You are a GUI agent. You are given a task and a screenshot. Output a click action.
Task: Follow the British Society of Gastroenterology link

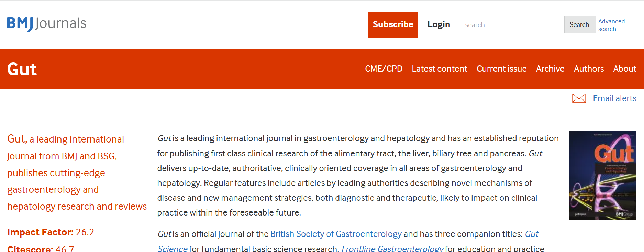(x=336, y=234)
